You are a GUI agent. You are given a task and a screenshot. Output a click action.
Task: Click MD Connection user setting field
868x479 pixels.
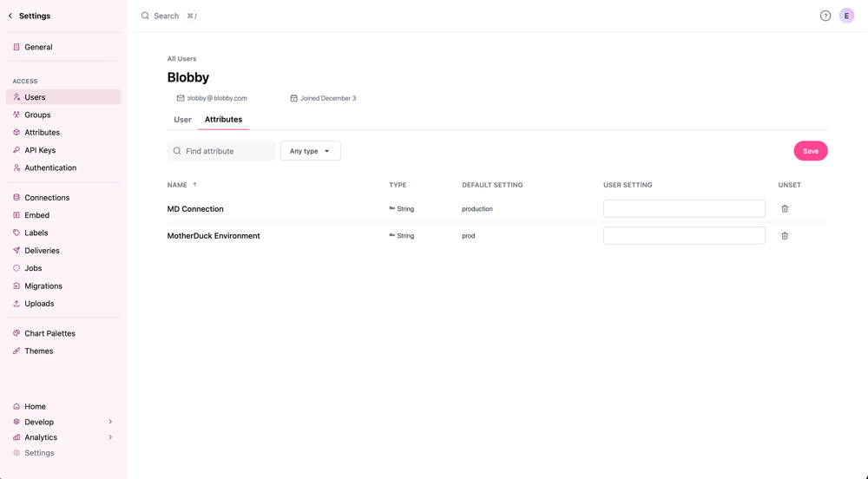[x=684, y=209]
